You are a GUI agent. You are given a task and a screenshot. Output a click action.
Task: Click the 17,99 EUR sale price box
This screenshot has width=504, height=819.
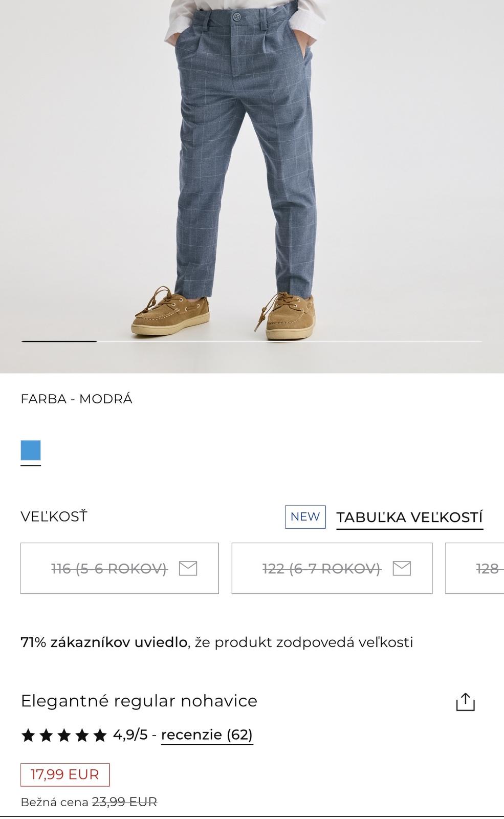(x=65, y=774)
